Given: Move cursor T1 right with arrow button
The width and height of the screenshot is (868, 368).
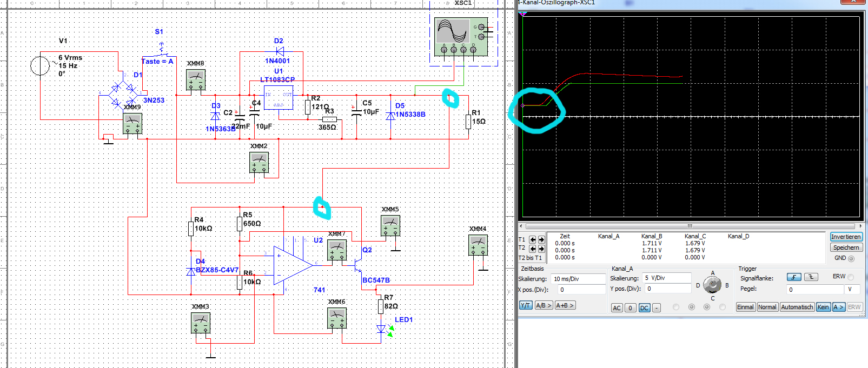Looking at the screenshot, I should (541, 239).
